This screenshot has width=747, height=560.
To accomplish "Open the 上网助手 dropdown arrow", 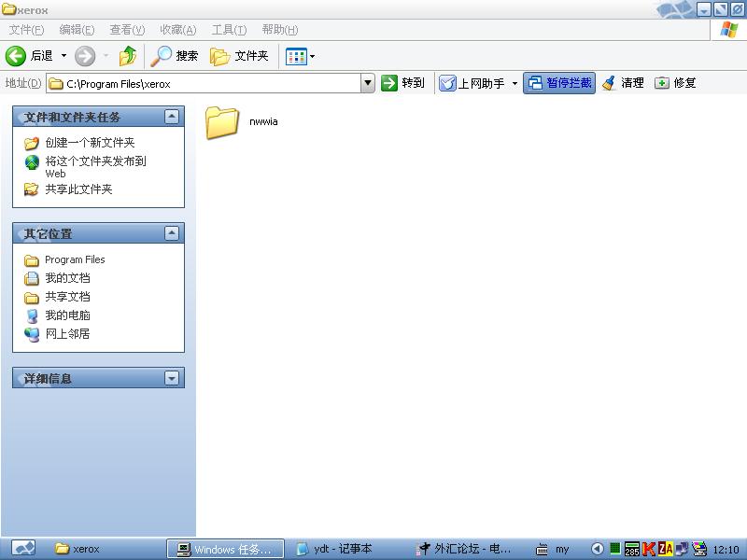I will pos(514,83).
